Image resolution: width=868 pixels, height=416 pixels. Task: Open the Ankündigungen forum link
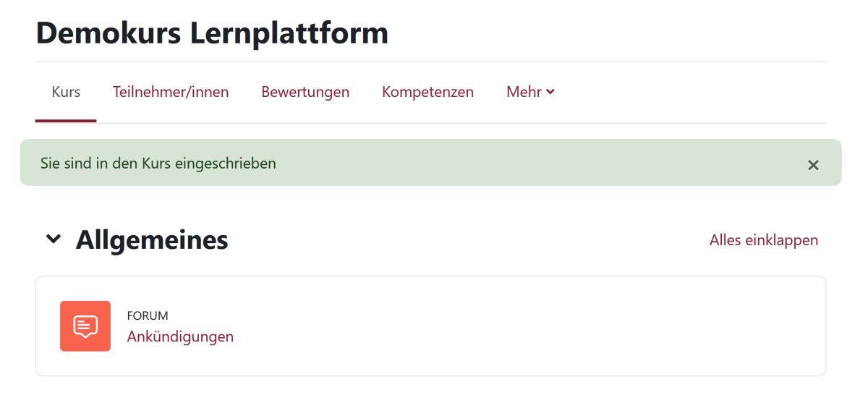pyautogui.click(x=180, y=336)
